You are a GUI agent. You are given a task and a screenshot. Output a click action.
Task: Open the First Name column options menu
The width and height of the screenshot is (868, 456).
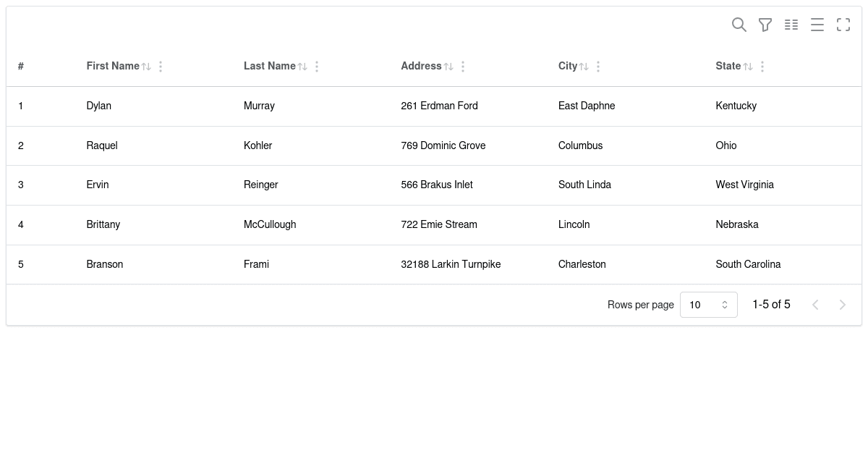[161, 66]
